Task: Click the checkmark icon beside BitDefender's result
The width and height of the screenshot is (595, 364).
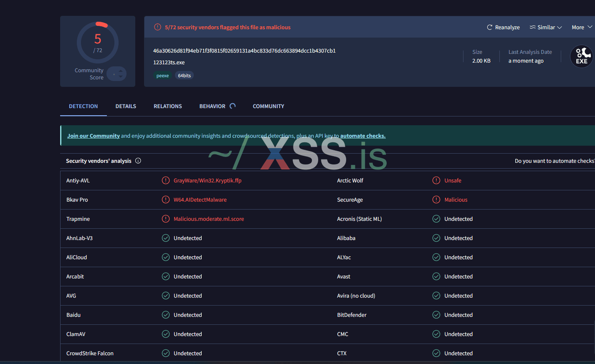Action: (x=436, y=315)
